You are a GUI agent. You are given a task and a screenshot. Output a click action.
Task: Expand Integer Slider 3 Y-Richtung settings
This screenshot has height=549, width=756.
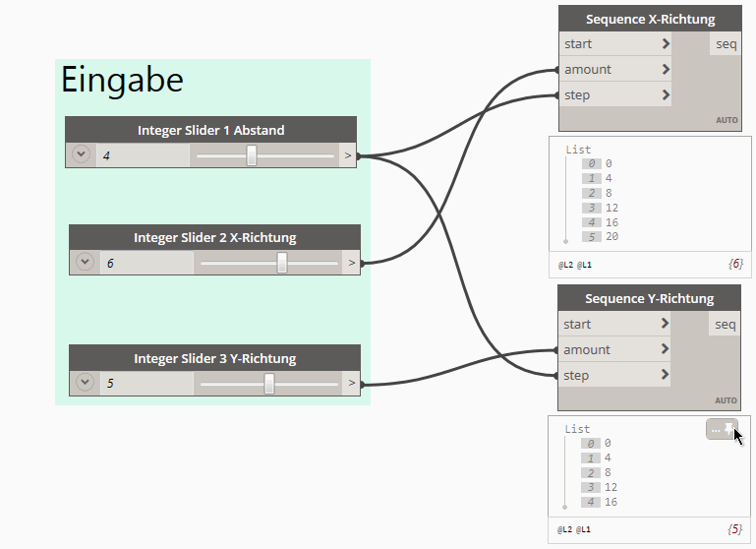pos(85,384)
